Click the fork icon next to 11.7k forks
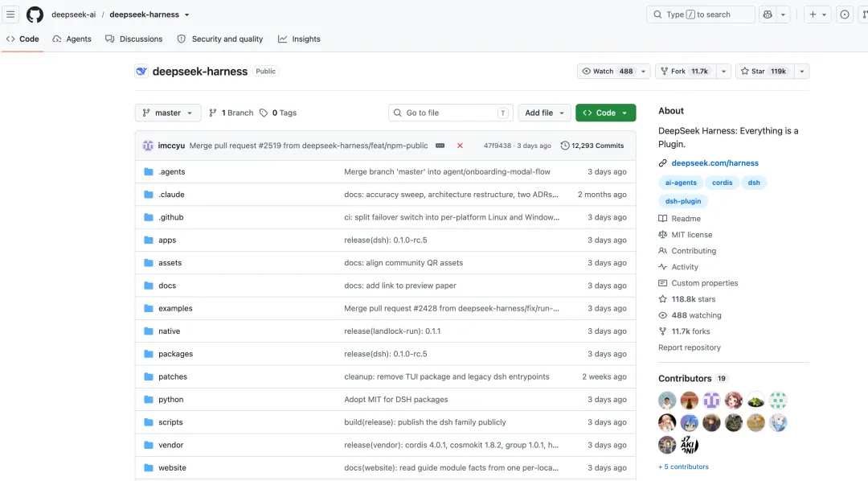 click(x=662, y=331)
